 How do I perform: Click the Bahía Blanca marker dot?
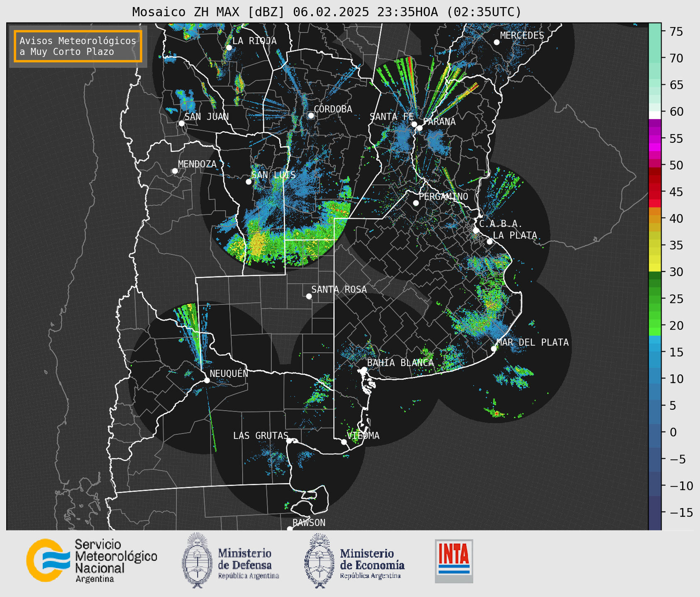(364, 369)
